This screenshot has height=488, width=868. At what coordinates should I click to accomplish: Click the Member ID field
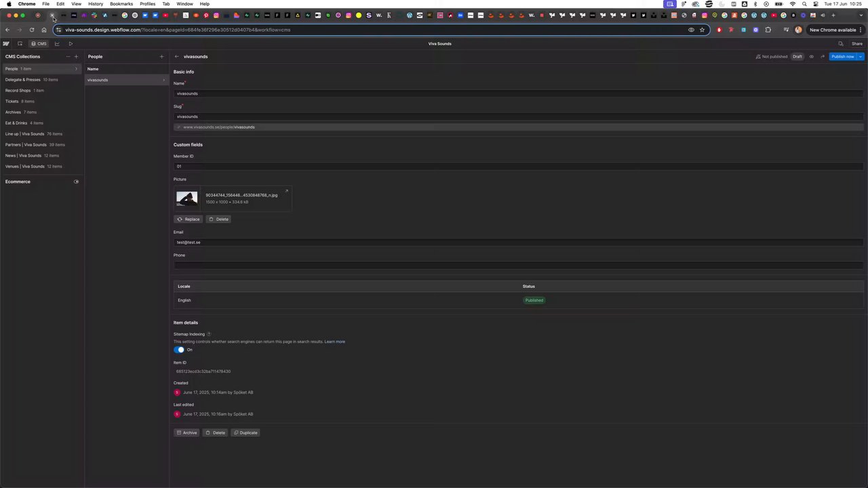[x=518, y=166]
